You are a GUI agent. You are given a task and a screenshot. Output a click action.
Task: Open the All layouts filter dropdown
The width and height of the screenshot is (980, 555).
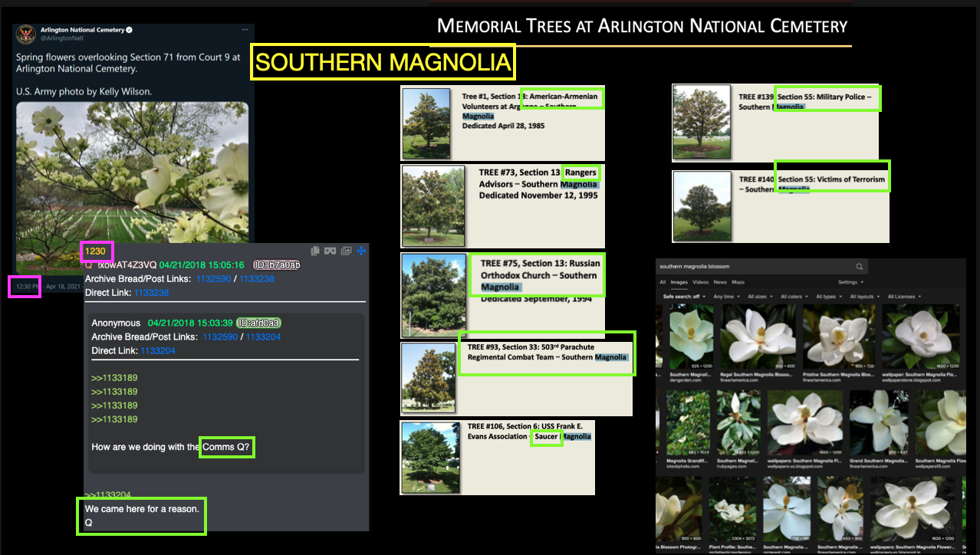[x=864, y=297]
